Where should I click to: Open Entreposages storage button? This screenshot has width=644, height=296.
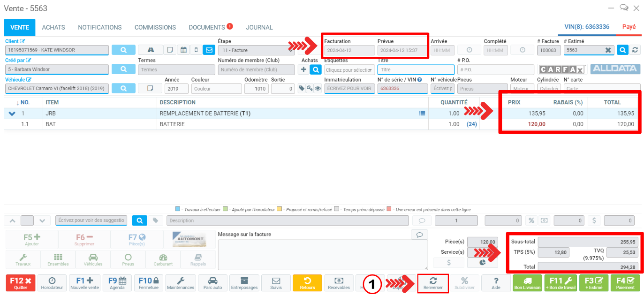click(244, 283)
